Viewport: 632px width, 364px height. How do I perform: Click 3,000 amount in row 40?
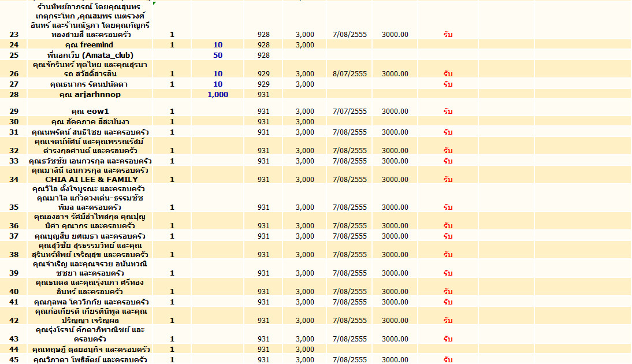point(304,291)
